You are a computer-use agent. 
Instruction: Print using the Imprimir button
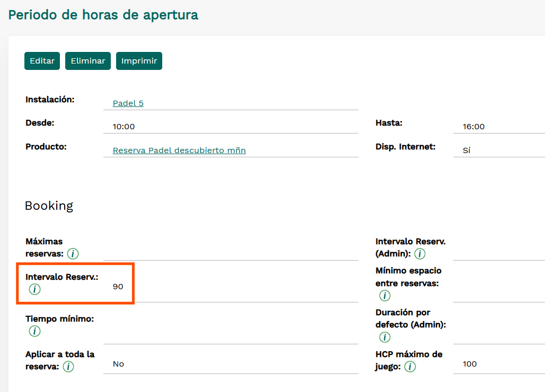pyautogui.click(x=139, y=61)
